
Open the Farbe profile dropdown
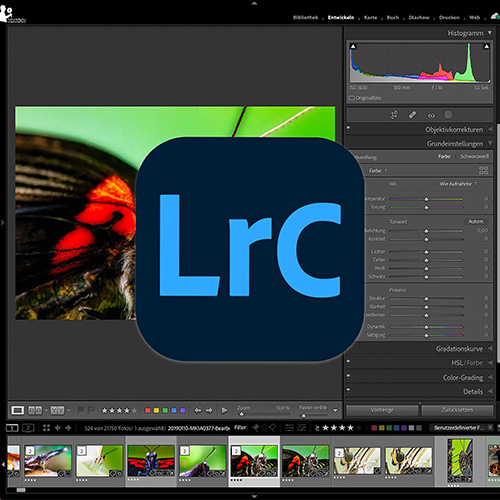[x=378, y=171]
